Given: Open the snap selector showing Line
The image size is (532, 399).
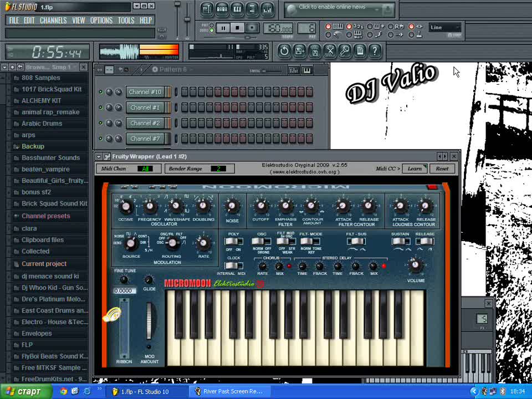Looking at the screenshot, I should tap(445, 28).
